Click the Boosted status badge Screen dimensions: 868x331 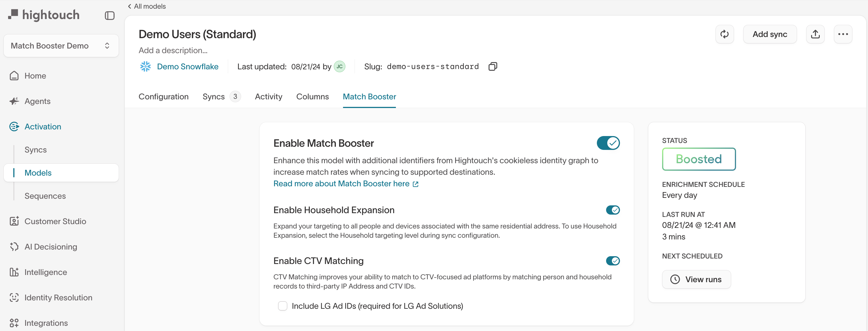[699, 159]
